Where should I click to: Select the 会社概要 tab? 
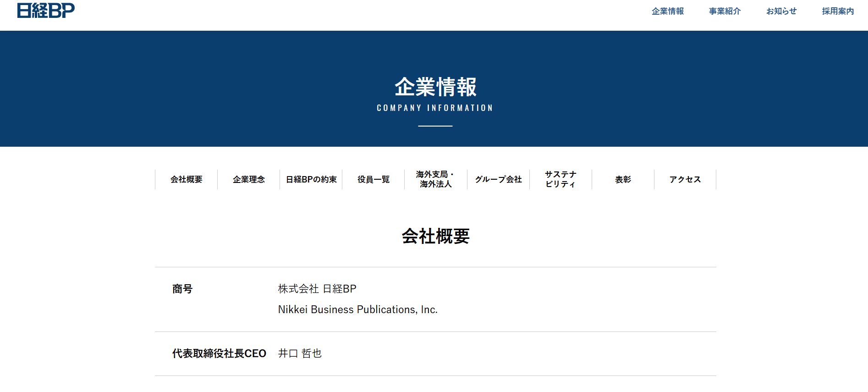pyautogui.click(x=187, y=179)
